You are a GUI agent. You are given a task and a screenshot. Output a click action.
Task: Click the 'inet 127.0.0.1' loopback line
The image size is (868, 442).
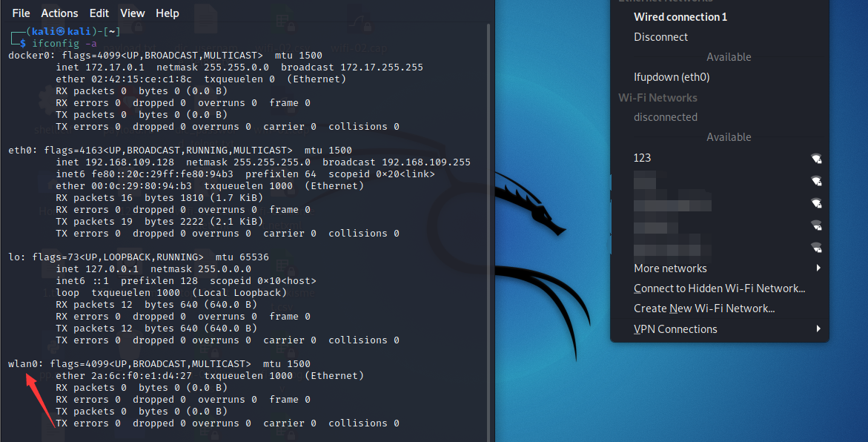coord(153,269)
